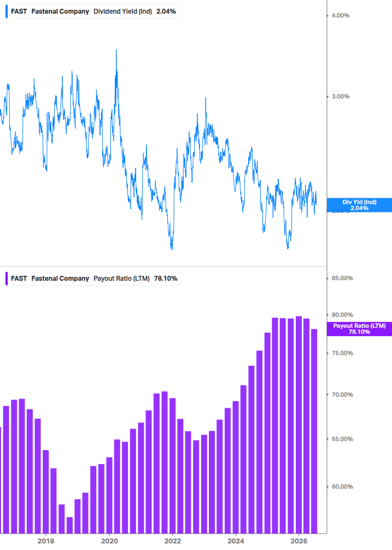
Task: Click Fastenal Company name in Dividend Yield legend
Action: [x=60, y=11]
